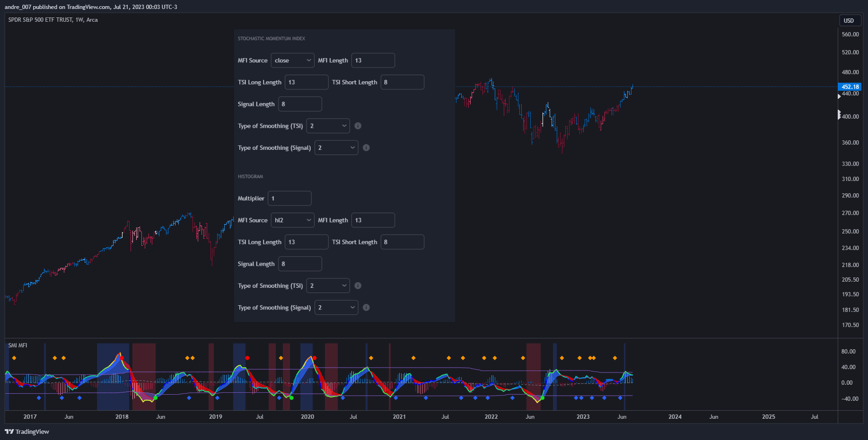This screenshot has width=868, height=440.
Task: Click the Multiplier input field
Action: tap(289, 198)
